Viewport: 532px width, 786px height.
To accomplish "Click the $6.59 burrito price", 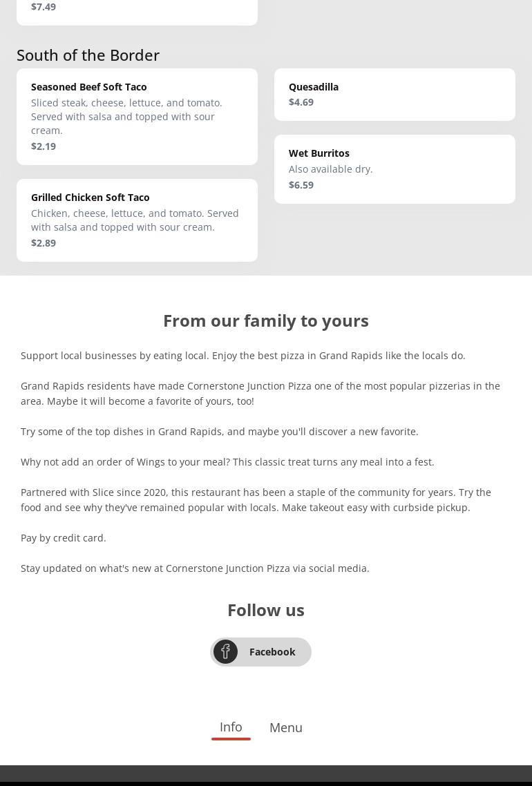I will click(x=301, y=185).
